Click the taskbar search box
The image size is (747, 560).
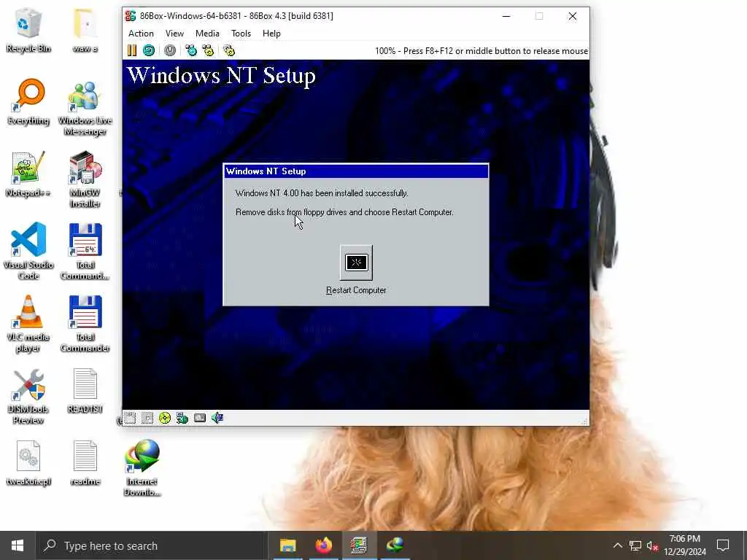152,545
